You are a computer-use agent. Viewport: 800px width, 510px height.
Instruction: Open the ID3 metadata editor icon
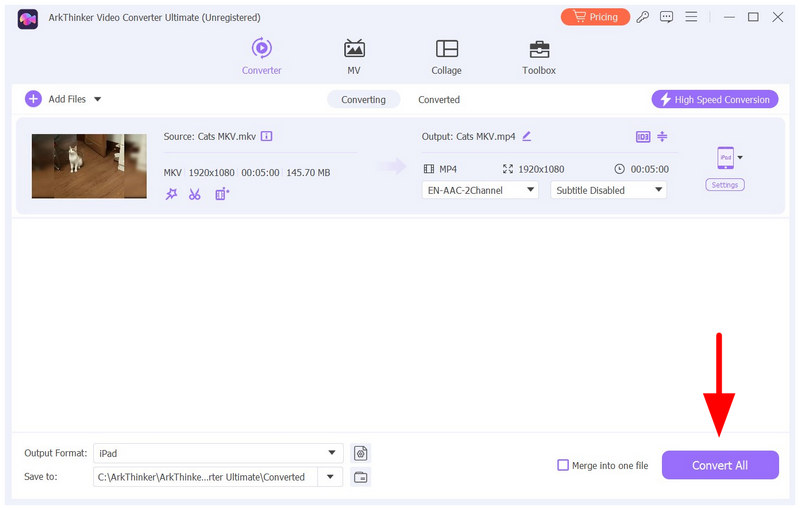643,137
